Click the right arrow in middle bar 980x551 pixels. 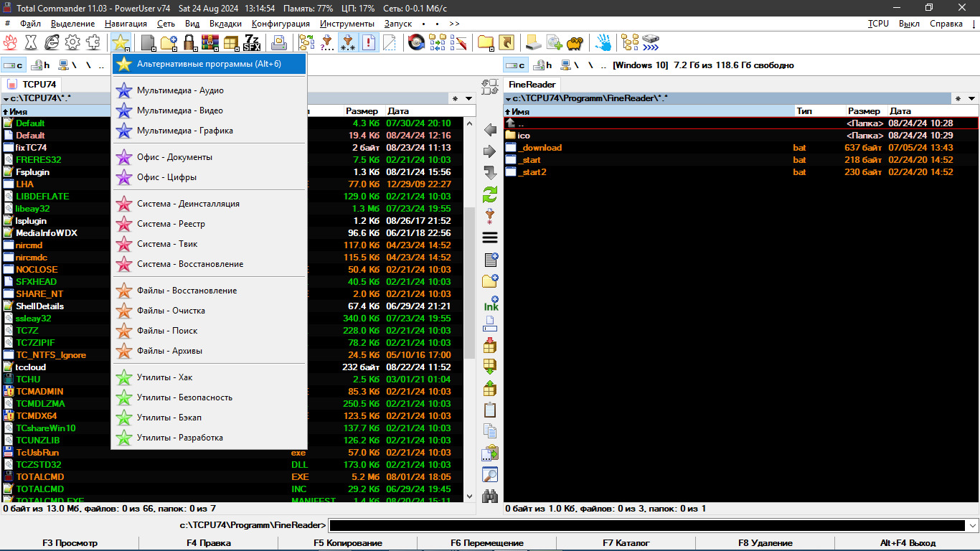(490, 151)
